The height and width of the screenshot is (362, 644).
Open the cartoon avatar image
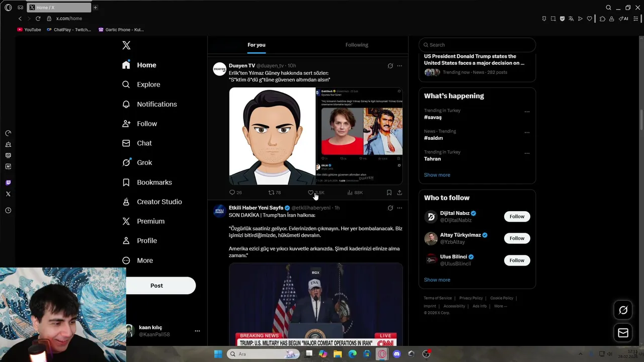coord(272,136)
